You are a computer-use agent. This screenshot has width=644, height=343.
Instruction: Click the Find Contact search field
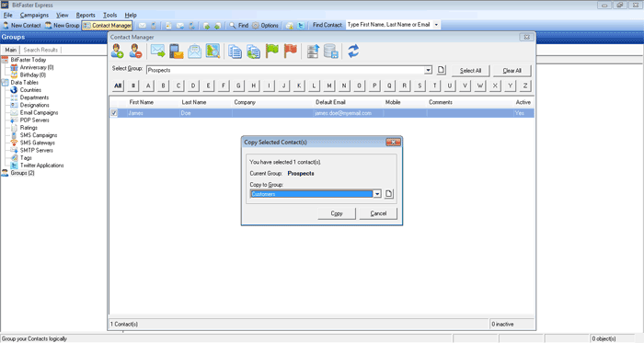point(388,25)
